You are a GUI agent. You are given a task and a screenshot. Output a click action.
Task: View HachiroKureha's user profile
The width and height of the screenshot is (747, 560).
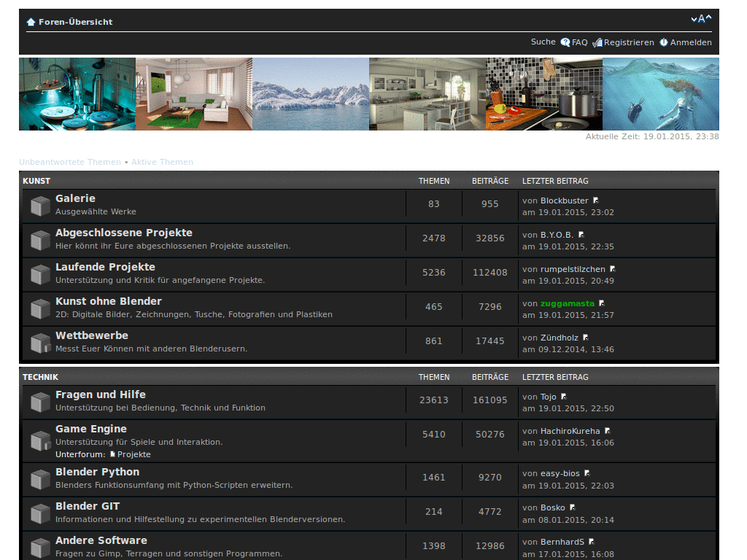point(570,431)
